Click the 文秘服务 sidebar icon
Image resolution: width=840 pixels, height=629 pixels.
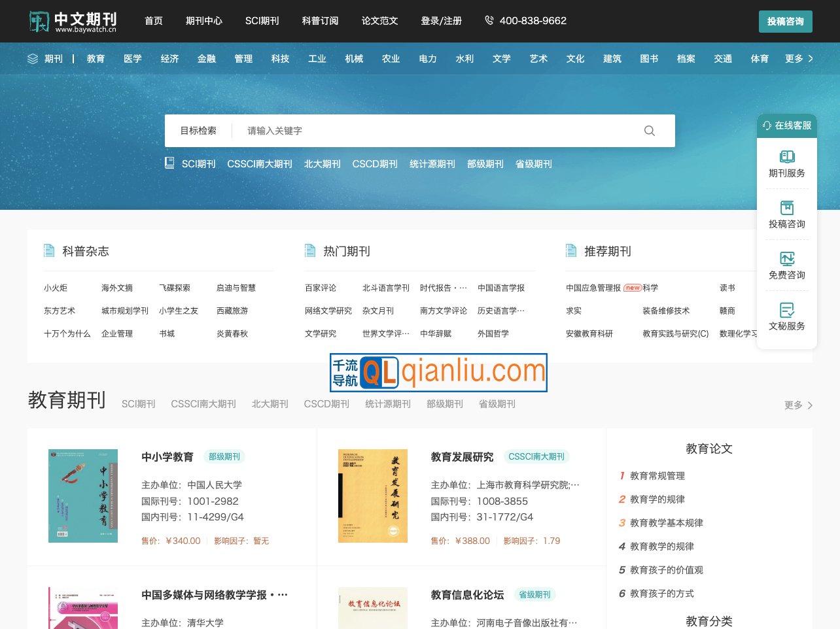787,310
